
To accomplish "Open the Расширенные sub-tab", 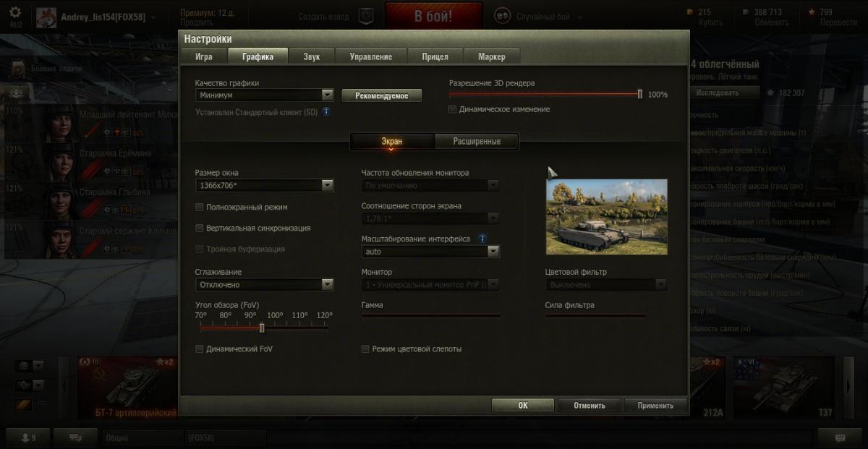I will click(477, 141).
